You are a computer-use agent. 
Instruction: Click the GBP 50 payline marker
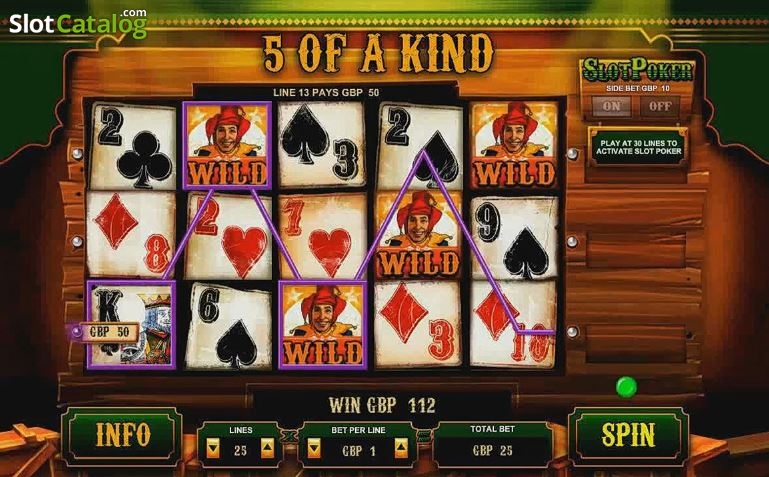pyautogui.click(x=104, y=332)
